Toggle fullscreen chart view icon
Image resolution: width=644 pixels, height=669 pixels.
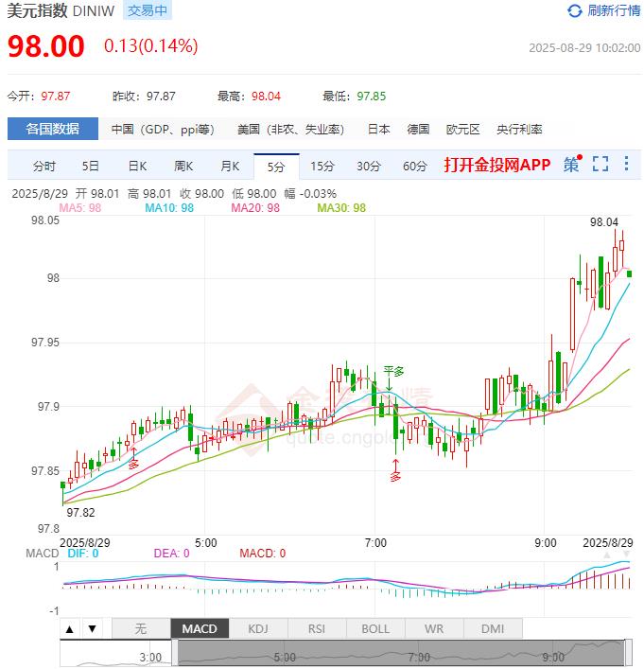tap(600, 165)
